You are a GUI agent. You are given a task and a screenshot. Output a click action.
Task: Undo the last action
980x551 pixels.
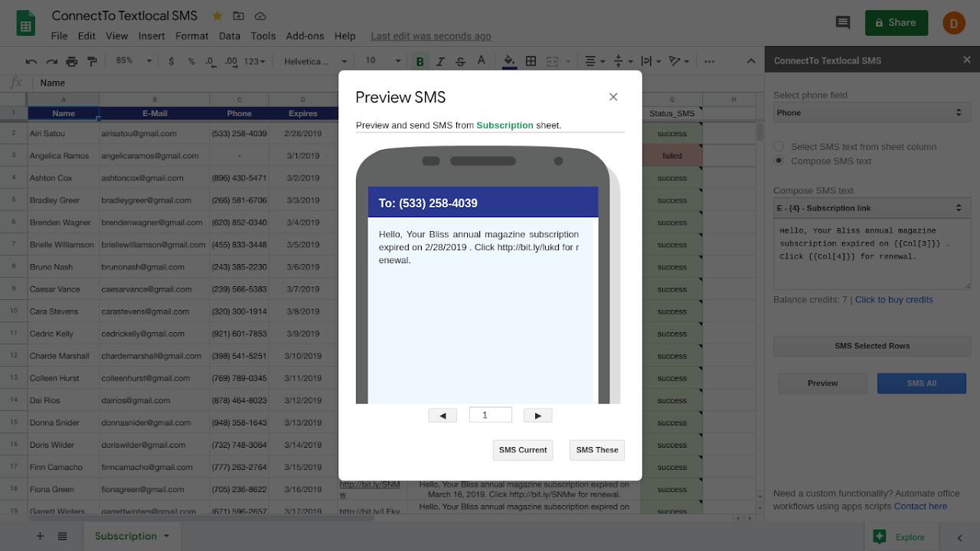[x=31, y=61]
